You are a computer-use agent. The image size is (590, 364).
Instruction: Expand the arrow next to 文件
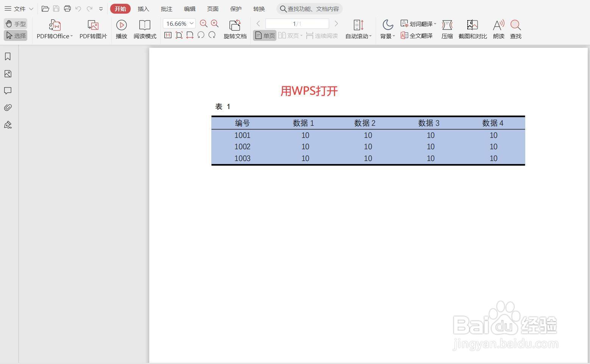tap(31, 9)
